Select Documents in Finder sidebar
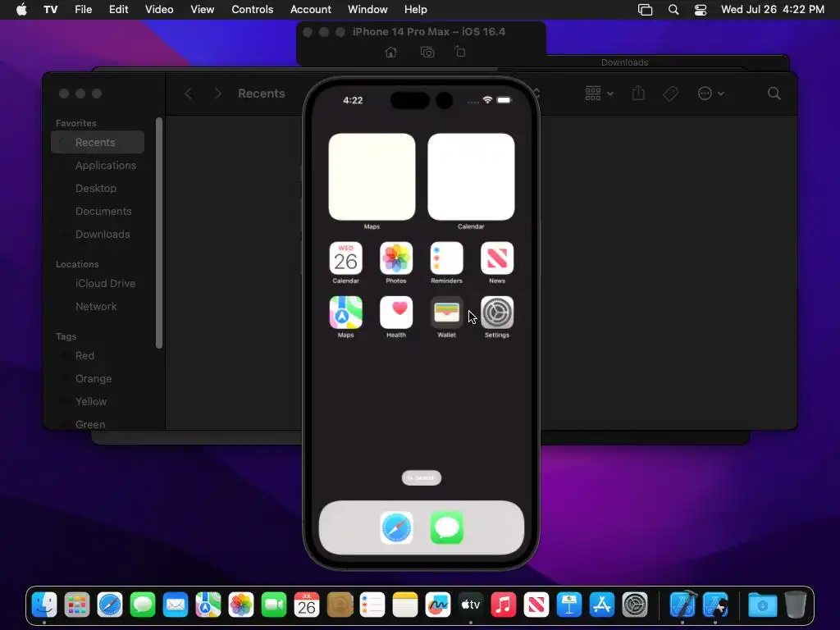Screen dimensions: 840x630 tap(98, 212)
